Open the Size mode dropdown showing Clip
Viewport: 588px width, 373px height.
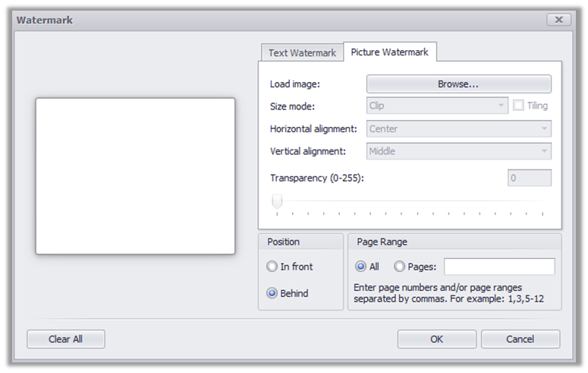point(437,106)
